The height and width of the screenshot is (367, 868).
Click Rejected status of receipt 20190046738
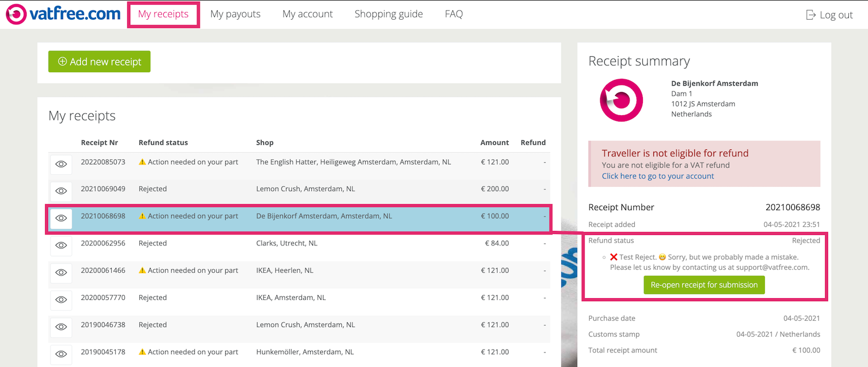153,325
